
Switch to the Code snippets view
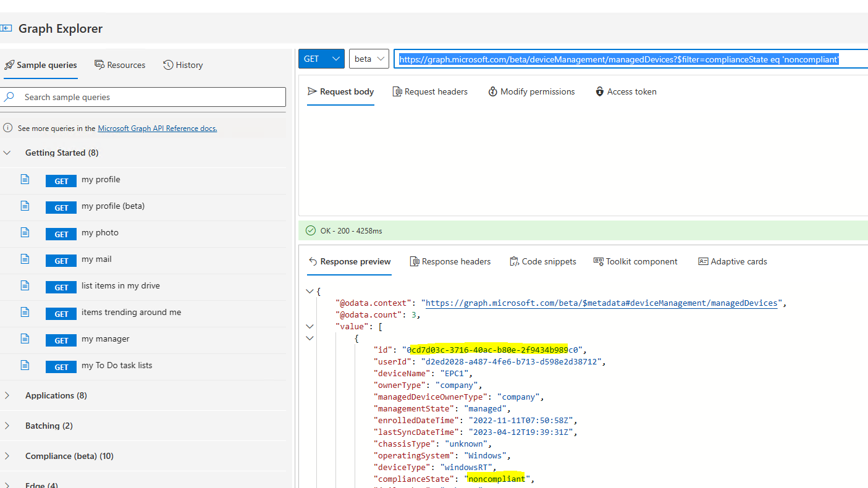tap(542, 261)
